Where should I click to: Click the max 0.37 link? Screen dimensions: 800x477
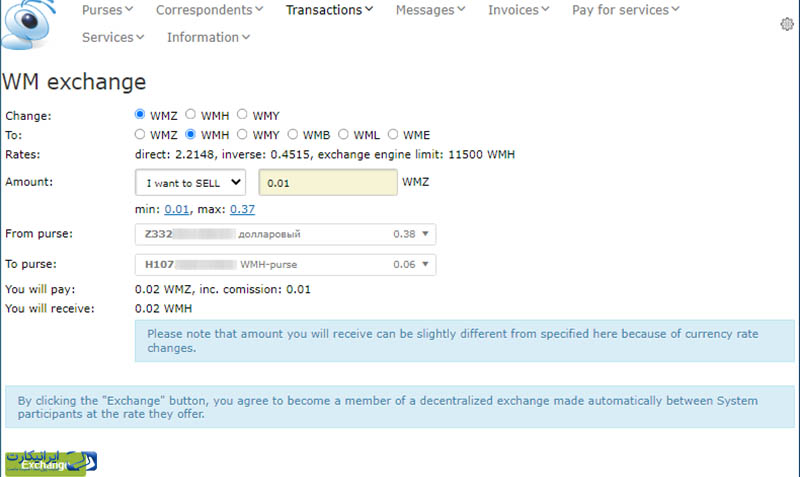click(x=242, y=209)
